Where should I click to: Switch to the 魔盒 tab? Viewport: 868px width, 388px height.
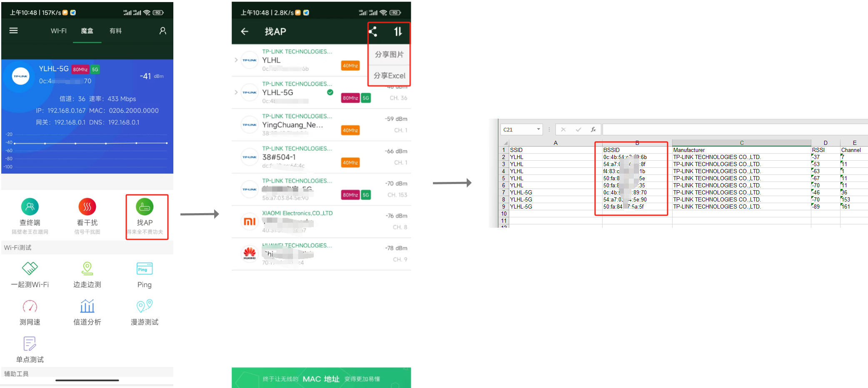click(x=87, y=31)
